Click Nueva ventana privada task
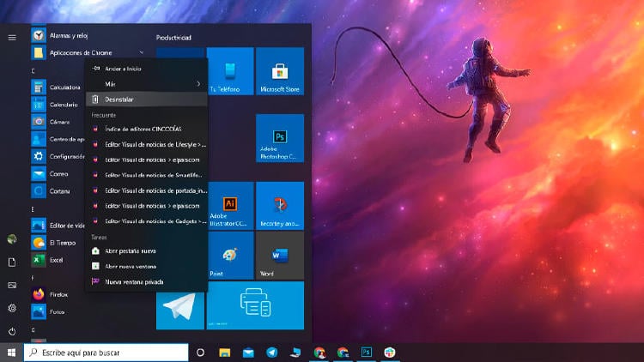The image size is (644, 362). (134, 281)
